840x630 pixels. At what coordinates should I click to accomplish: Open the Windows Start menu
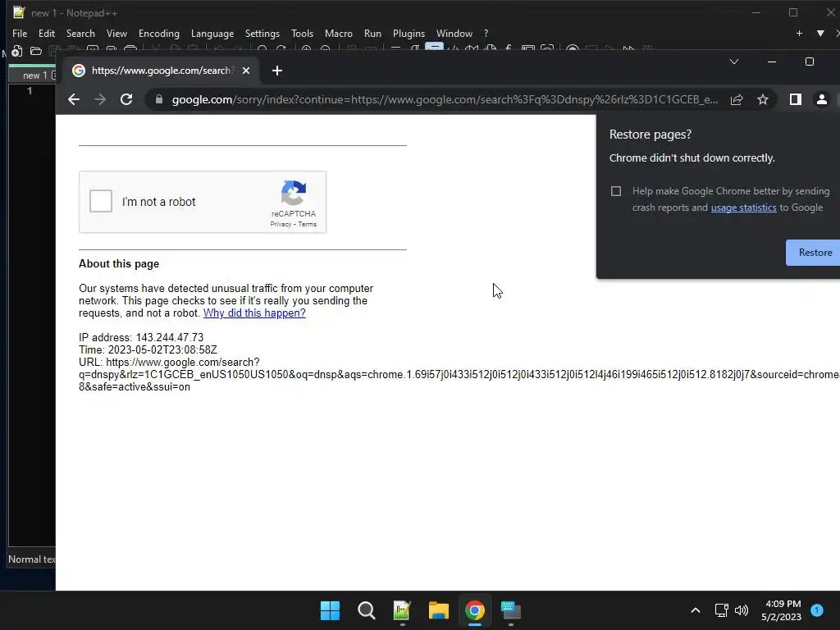(x=330, y=610)
